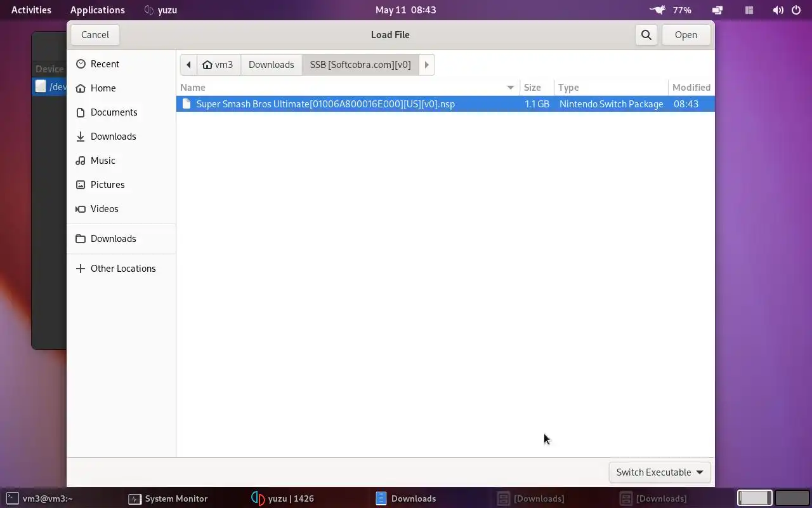Open Documents in the sidebar

click(x=121, y=112)
